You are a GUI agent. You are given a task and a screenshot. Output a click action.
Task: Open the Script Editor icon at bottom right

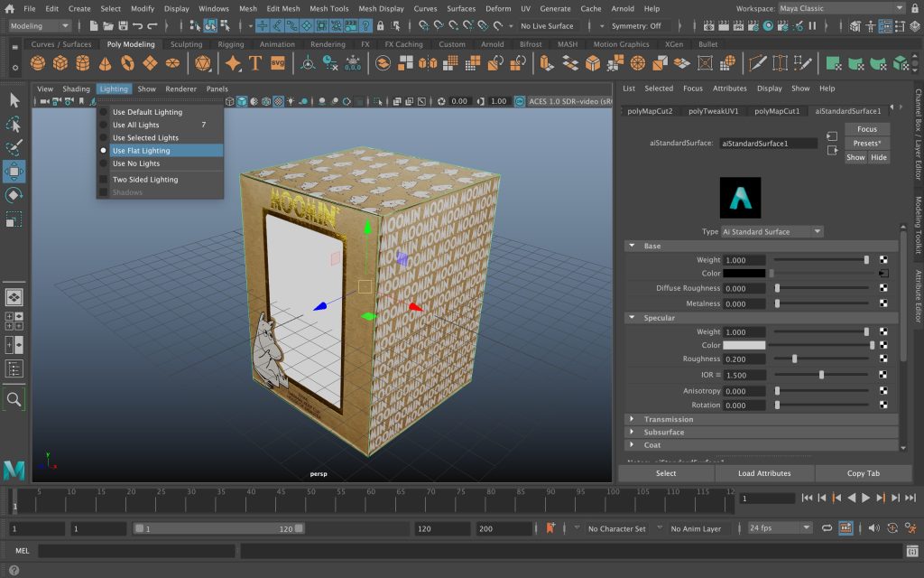click(912, 551)
